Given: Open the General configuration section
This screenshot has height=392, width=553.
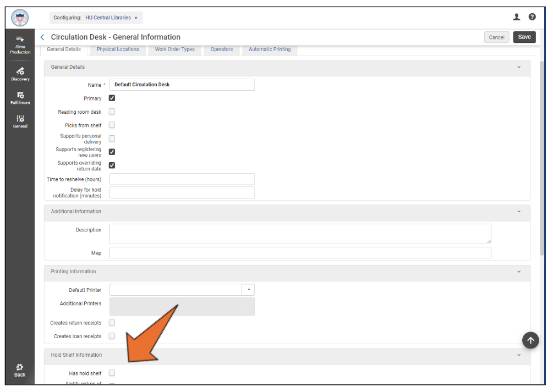Looking at the screenshot, I should click(x=20, y=121).
